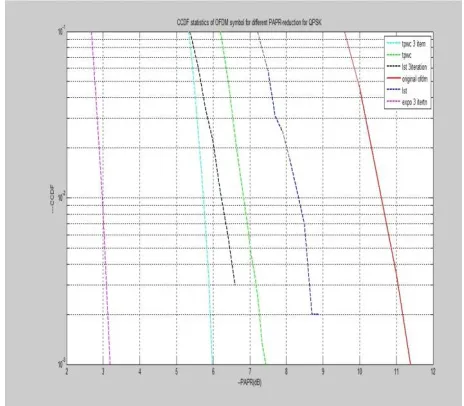Select the 'tpwc 3 itern' legend label
Screen dimensions: 464x406
tap(414, 44)
